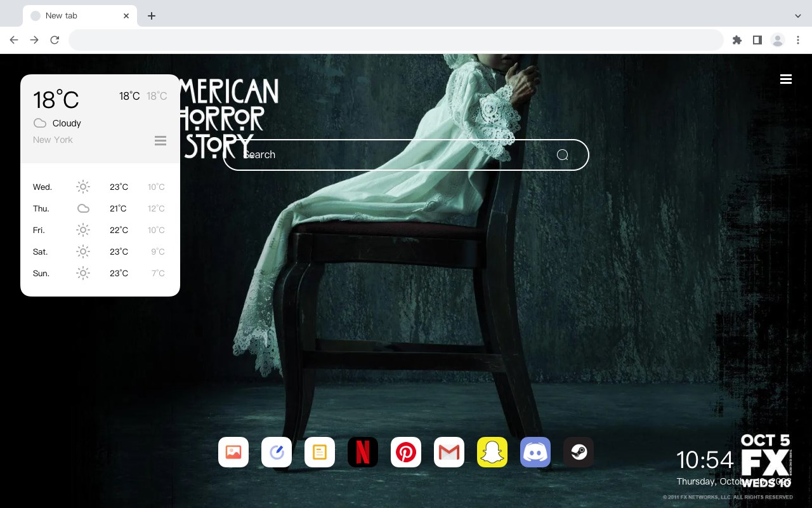Open the yellow notes shortcut
Screen dimensions: 812x508
320,452
